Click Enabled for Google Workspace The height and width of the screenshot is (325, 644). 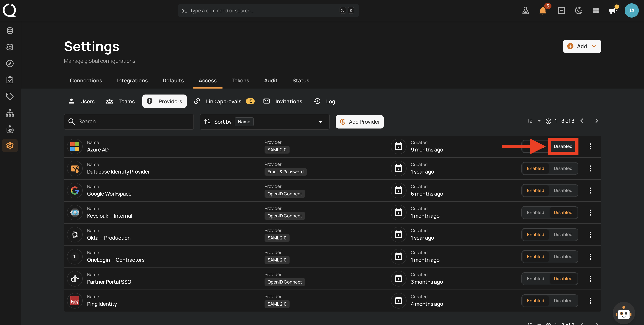coord(535,191)
